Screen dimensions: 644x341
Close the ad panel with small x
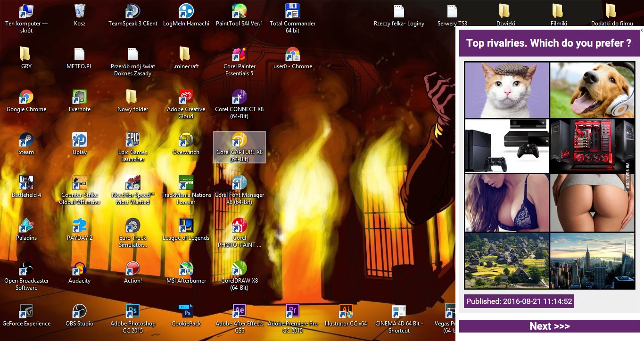[x=641, y=30]
